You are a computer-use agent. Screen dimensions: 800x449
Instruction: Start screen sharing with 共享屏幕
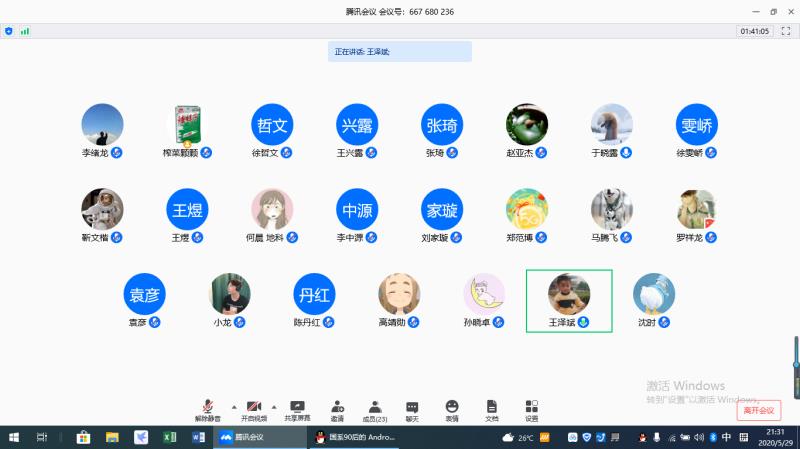[x=297, y=408]
